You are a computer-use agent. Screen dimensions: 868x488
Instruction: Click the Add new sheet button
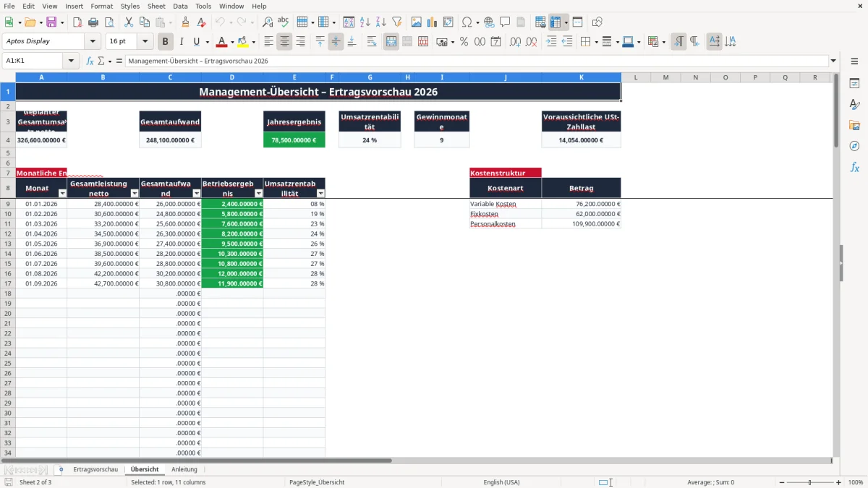tap(61, 469)
